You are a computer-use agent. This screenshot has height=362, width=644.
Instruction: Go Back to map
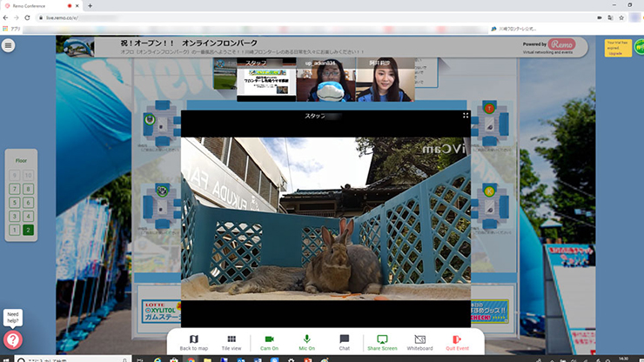pos(194,343)
